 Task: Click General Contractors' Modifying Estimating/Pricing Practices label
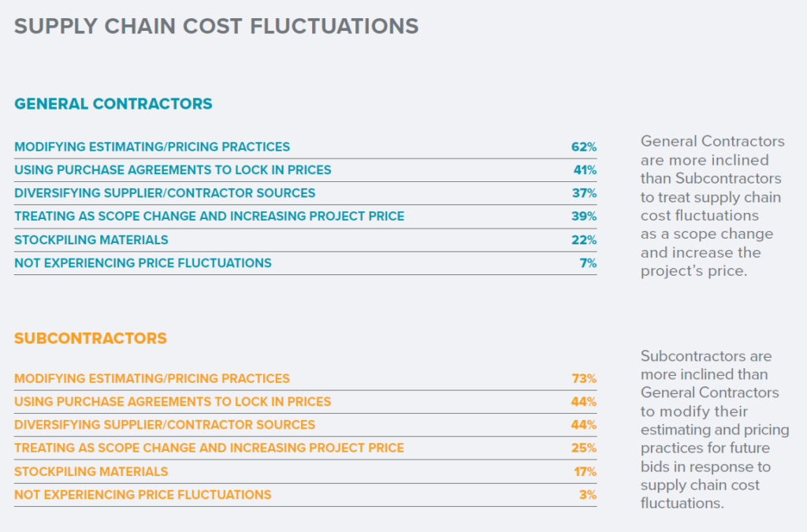tap(152, 147)
